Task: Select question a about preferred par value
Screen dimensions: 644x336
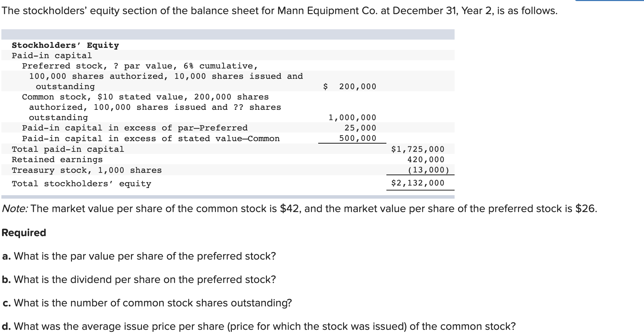Action: pos(139,256)
